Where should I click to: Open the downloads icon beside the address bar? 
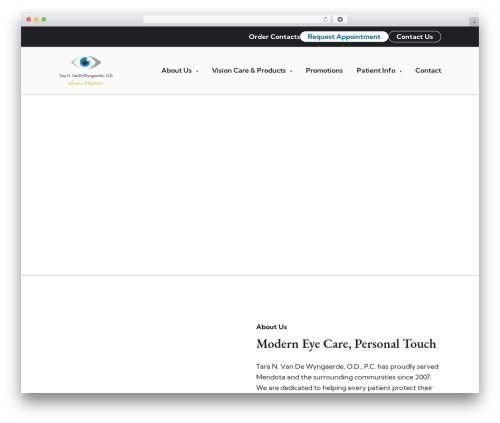point(340,19)
